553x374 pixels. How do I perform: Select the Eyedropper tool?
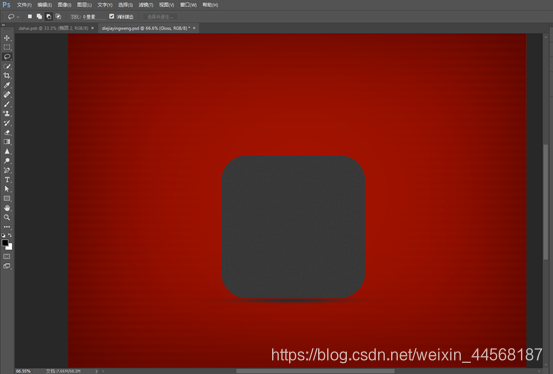point(7,85)
